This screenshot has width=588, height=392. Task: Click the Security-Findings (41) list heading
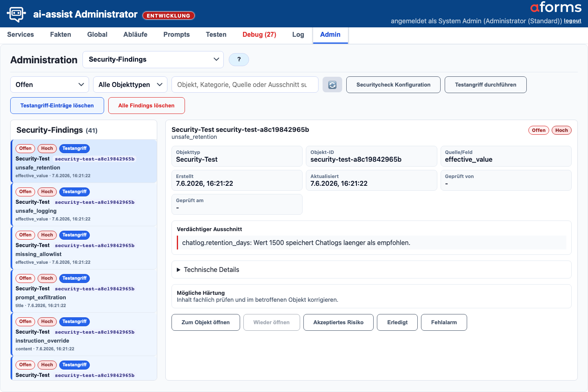click(57, 130)
